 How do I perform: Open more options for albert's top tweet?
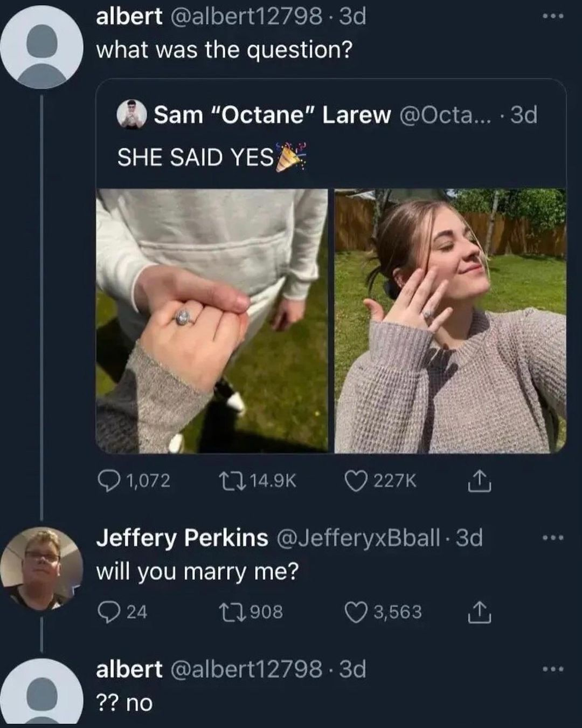553,17
